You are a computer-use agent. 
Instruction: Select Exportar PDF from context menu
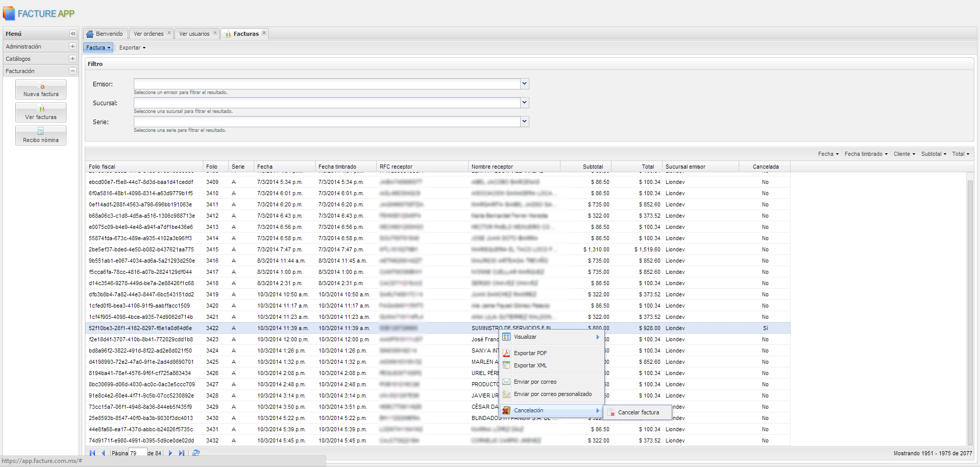click(530, 353)
